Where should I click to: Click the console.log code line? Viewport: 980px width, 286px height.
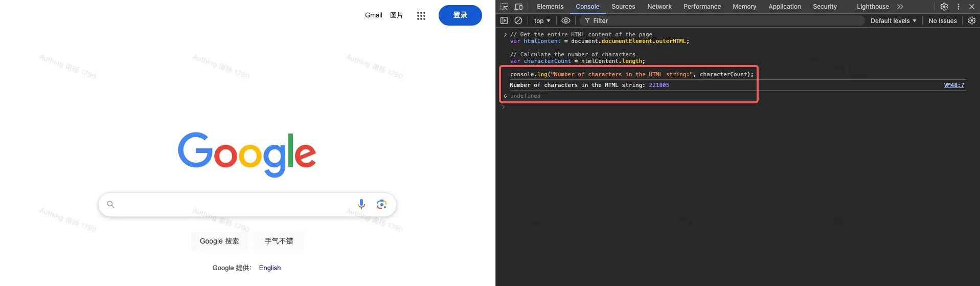632,74
